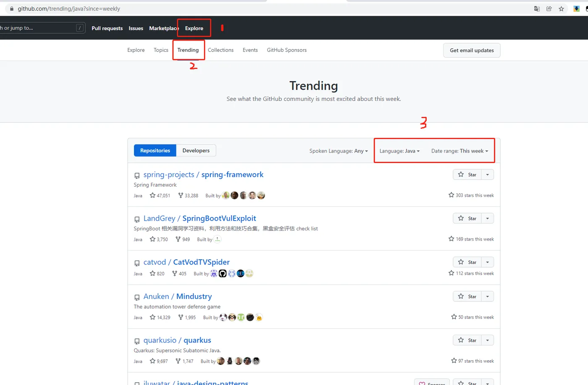Select the GitHub Sponsors tab
The height and width of the screenshot is (385, 588).
287,50
